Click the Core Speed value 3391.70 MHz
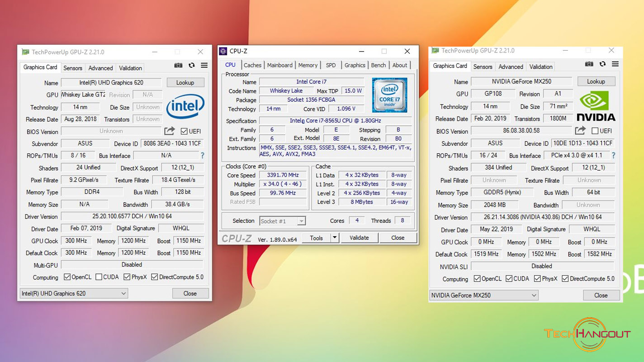The image size is (644, 362). 282,175
